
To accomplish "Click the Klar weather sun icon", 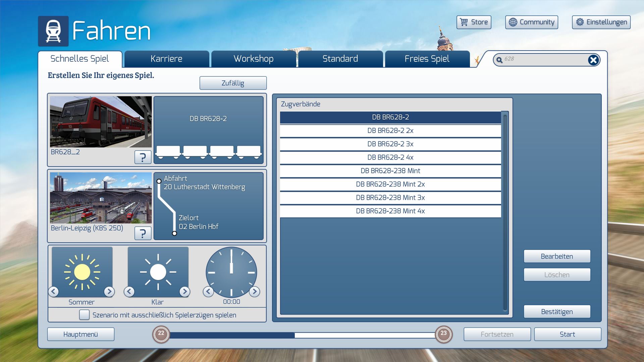I will (158, 271).
